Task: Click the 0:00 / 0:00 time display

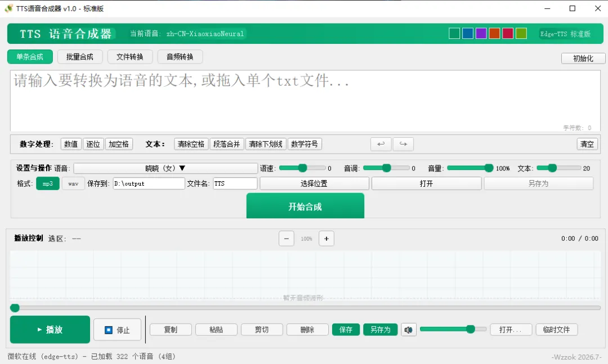Action: pos(580,239)
